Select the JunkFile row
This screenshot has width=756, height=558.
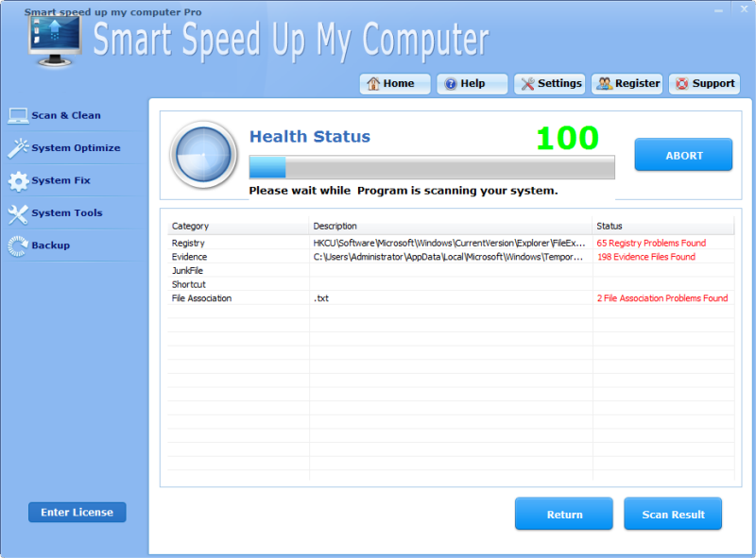point(451,271)
